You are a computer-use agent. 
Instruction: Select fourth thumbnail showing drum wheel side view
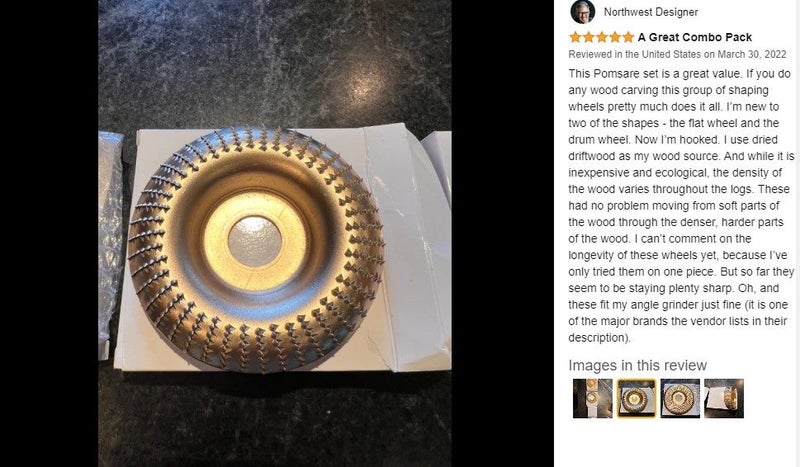pyautogui.click(x=724, y=399)
